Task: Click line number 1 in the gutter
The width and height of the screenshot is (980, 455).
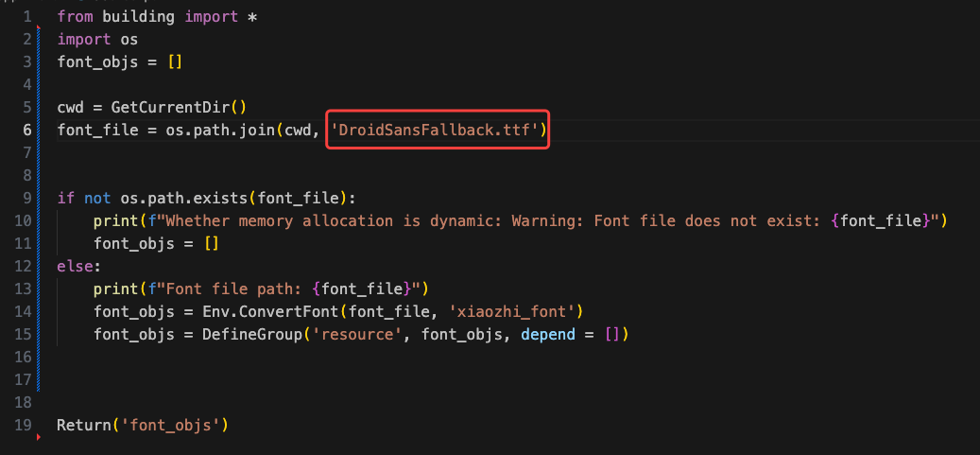Action: 26,16
